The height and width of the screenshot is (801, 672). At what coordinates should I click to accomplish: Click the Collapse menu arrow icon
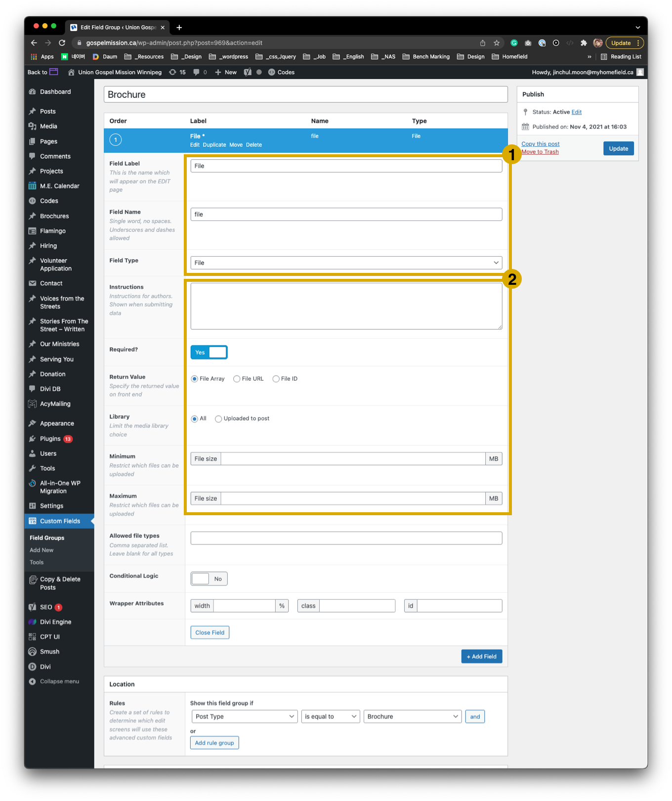(33, 681)
